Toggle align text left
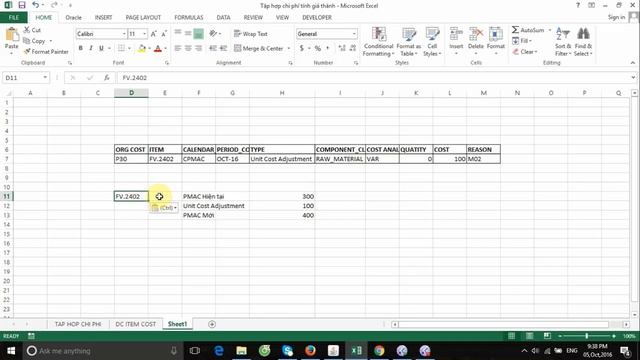 (178, 48)
